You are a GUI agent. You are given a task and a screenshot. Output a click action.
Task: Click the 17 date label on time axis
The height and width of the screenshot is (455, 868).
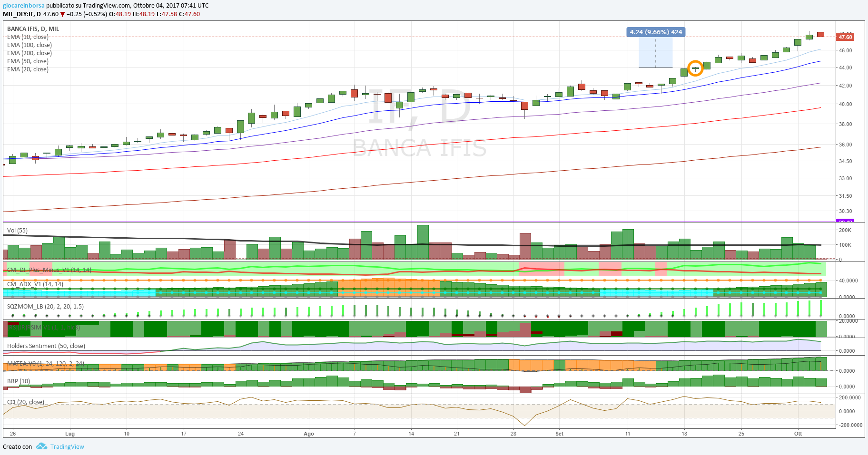coord(184,434)
